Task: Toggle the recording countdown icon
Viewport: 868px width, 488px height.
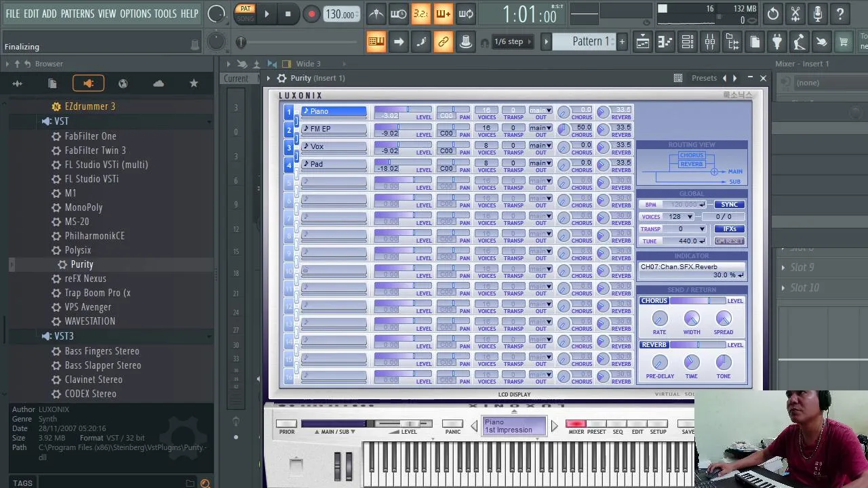Action: [x=420, y=14]
